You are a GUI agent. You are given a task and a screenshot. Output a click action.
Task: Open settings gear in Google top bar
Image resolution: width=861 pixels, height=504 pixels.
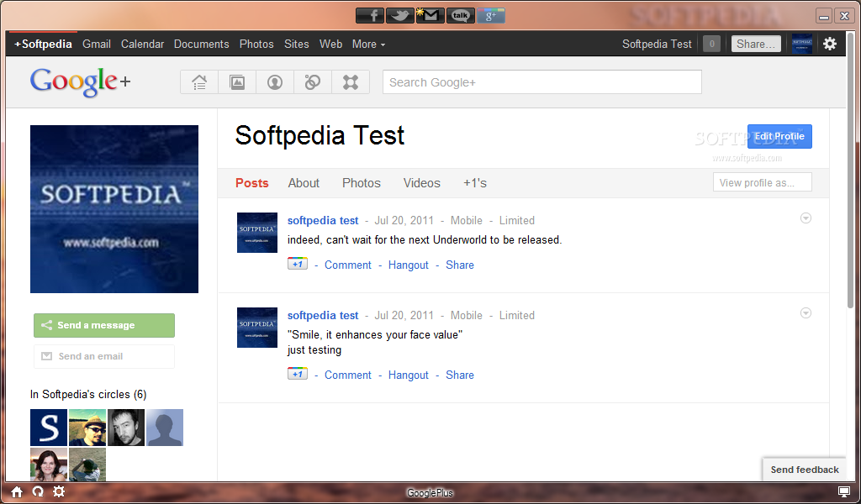[830, 44]
